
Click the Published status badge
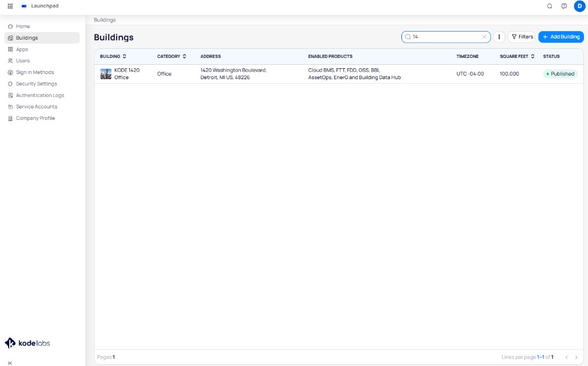(x=560, y=74)
